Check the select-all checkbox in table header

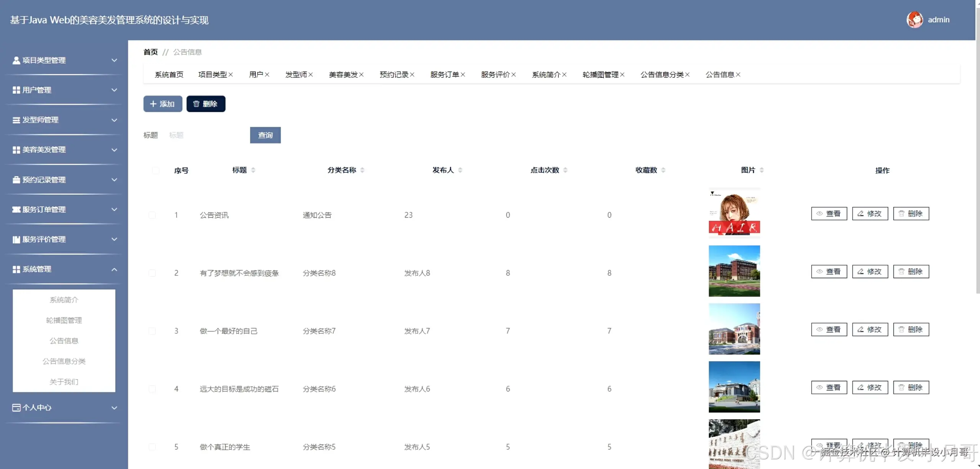click(x=155, y=170)
